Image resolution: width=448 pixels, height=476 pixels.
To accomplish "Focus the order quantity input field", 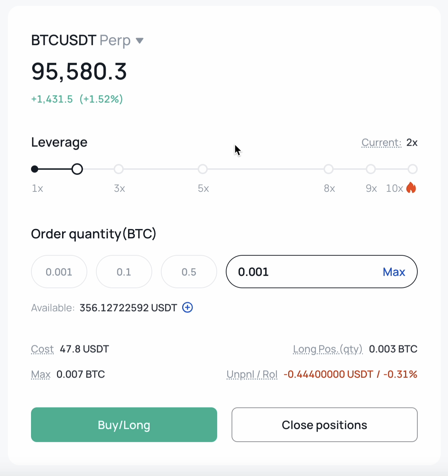I will click(x=307, y=272).
